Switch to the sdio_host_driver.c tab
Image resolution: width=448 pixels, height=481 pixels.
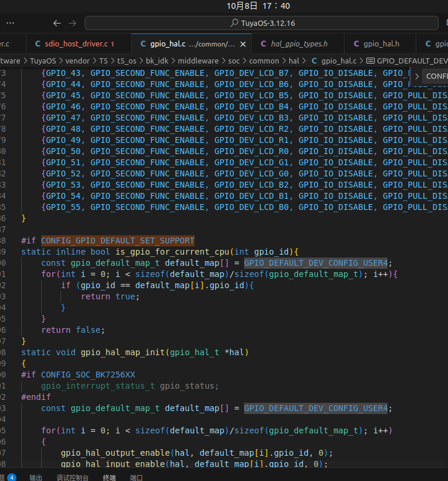click(x=75, y=44)
